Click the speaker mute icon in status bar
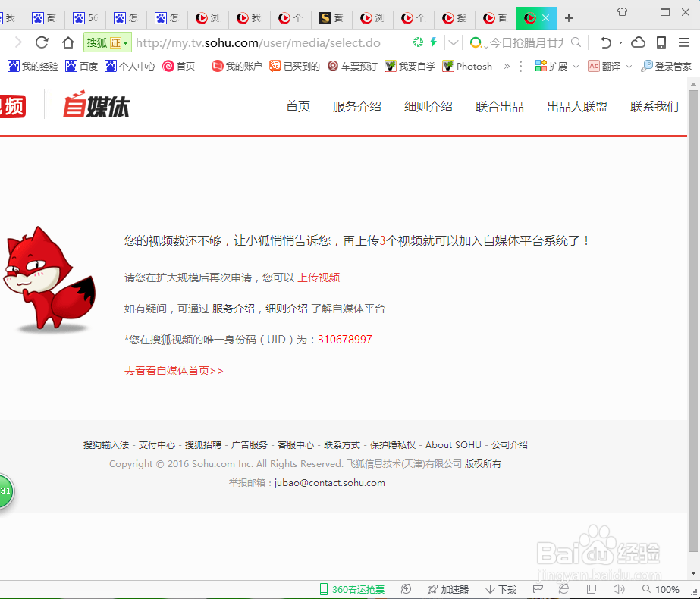The height and width of the screenshot is (599, 700). (x=618, y=589)
